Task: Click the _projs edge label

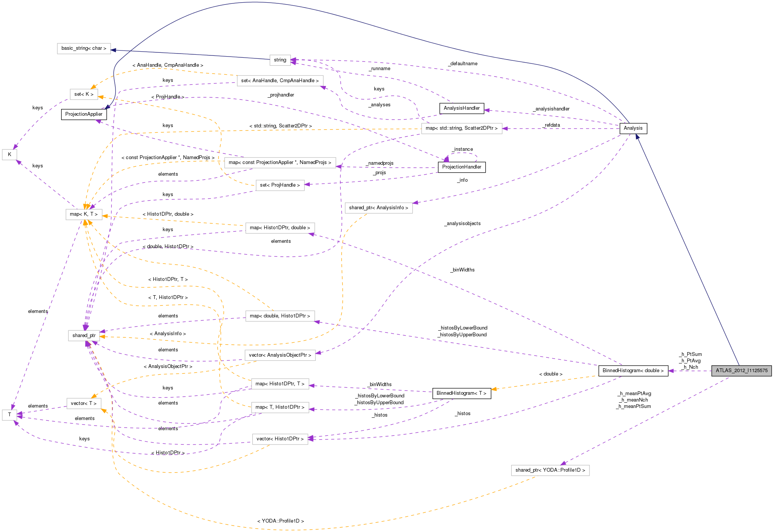Action: tap(379, 173)
